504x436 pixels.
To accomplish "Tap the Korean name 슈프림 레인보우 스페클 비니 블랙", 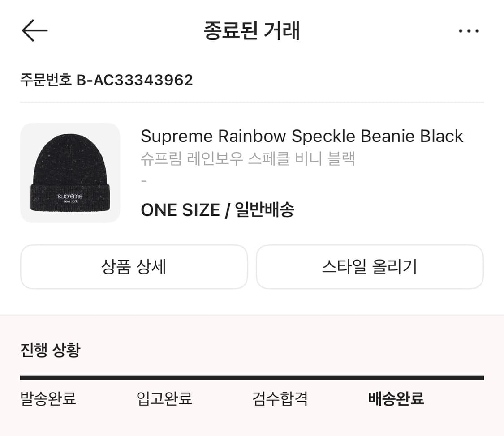I will 249,158.
